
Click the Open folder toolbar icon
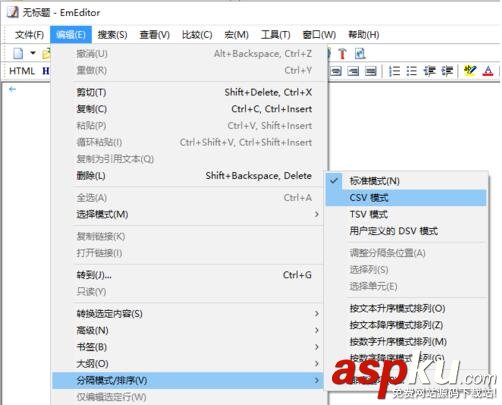point(46,53)
